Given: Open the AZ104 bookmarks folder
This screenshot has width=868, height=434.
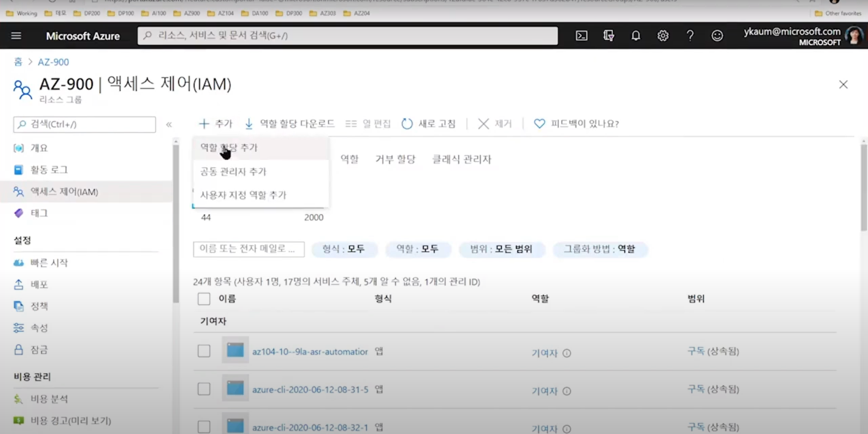Looking at the screenshot, I should coord(221,13).
